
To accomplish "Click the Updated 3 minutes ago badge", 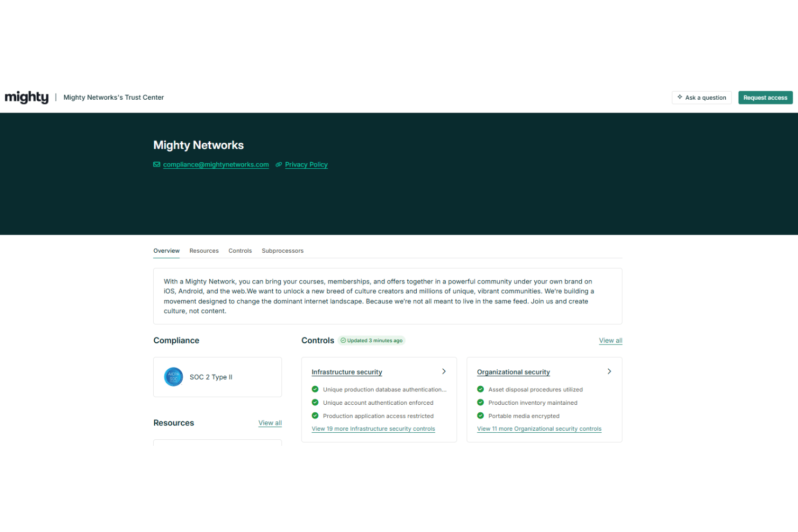I will [372, 340].
